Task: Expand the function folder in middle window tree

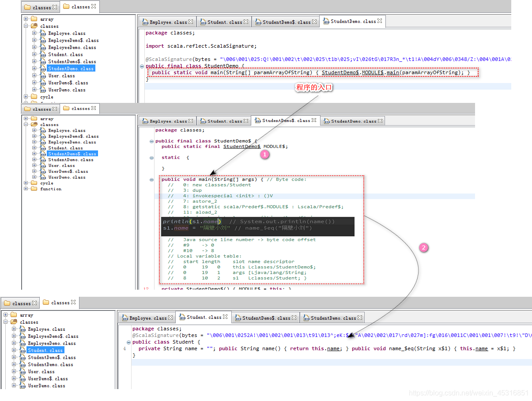Action: 26,189
